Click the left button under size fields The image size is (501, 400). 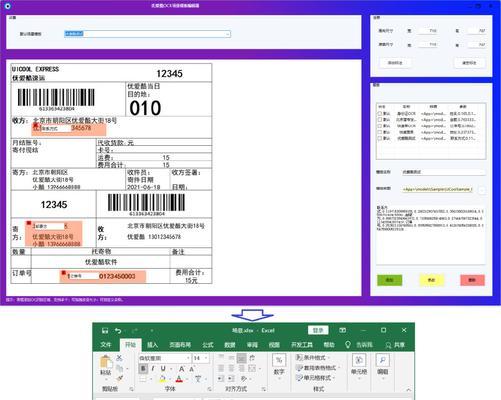tap(395, 63)
